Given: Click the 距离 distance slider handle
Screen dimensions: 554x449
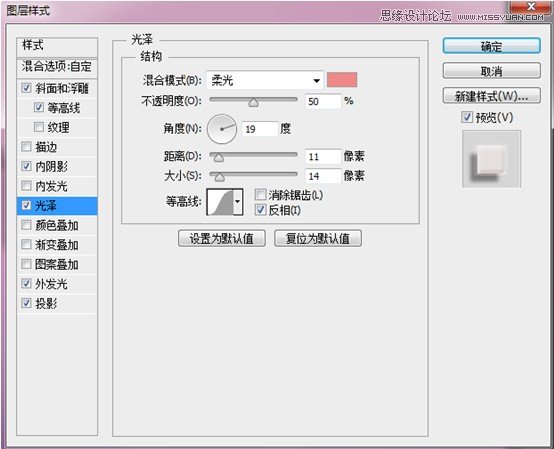Looking at the screenshot, I should pos(219,157).
